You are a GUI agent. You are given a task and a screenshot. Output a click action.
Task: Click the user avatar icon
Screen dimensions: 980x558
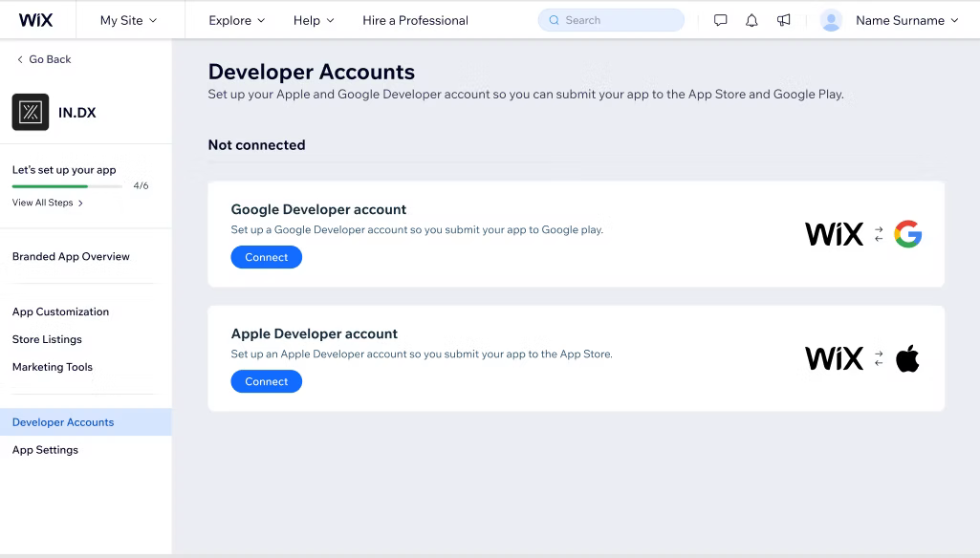(831, 21)
